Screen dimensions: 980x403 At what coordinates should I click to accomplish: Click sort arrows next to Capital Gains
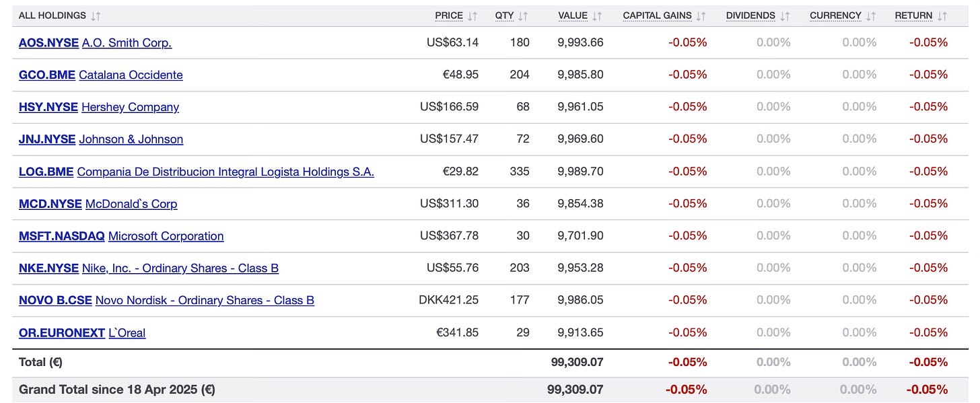(701, 15)
